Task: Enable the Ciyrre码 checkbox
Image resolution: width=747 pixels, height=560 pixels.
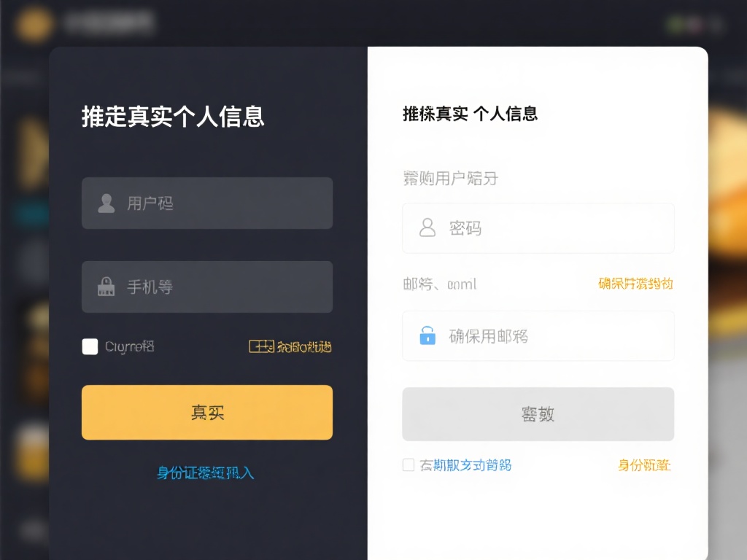Action: point(90,347)
